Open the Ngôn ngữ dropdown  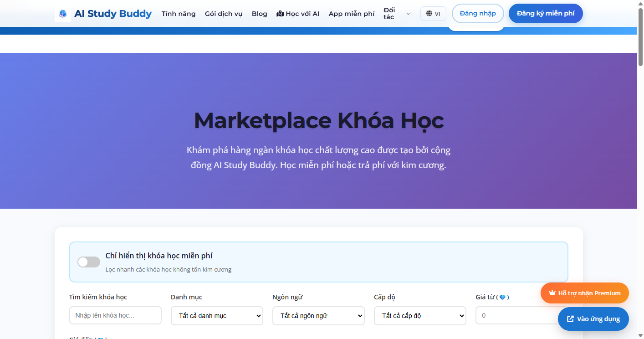318,316
